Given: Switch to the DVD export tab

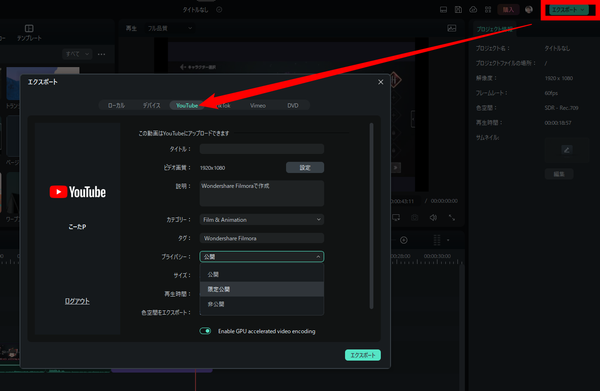Looking at the screenshot, I should click(293, 105).
